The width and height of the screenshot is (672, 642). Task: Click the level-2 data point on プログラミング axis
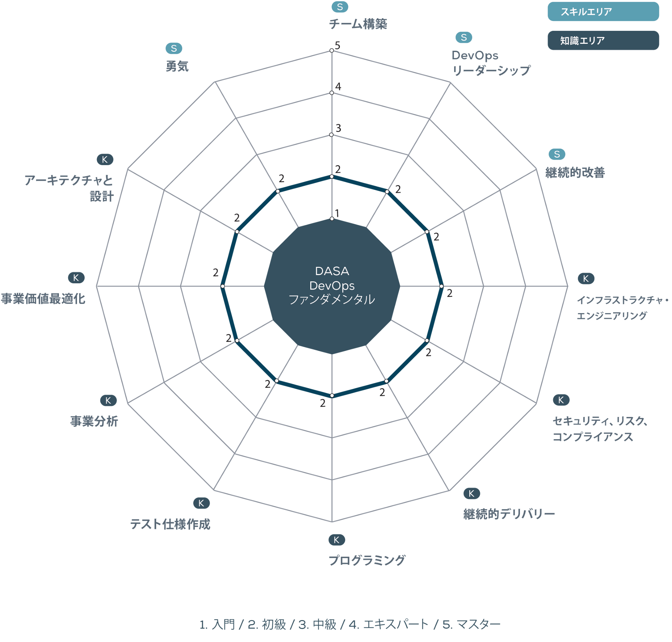coord(332,395)
